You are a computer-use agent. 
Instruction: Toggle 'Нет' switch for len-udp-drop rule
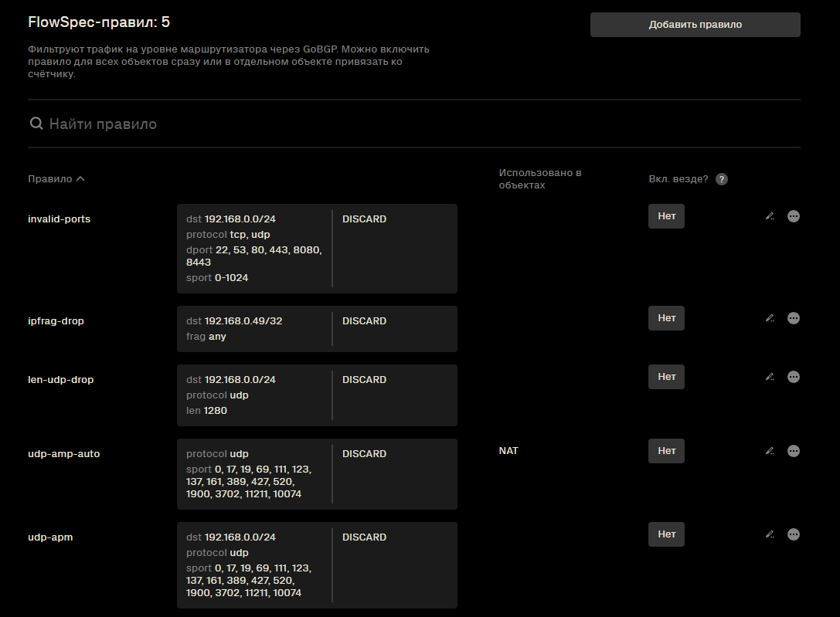pos(666,377)
